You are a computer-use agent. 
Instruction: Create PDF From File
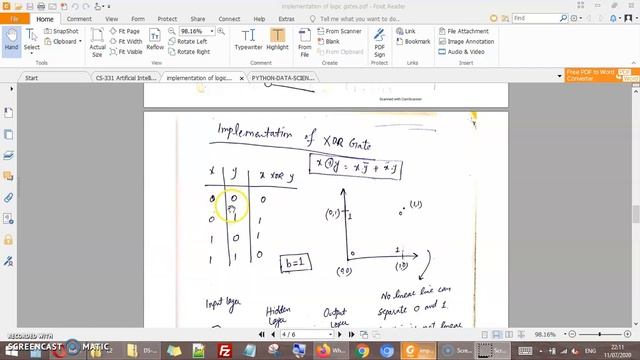coord(304,42)
